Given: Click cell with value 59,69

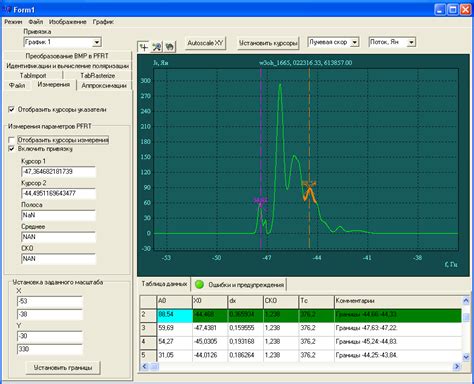Looking at the screenshot, I should 174,329.
